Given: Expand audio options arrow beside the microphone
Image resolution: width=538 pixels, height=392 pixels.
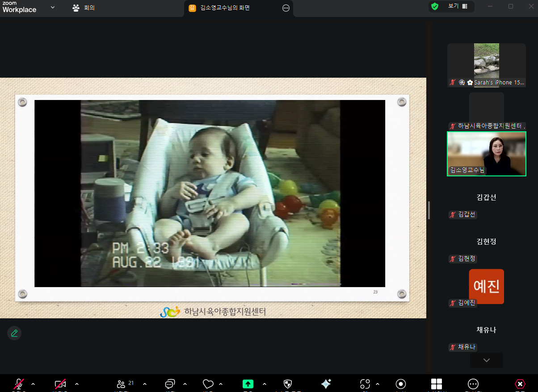Looking at the screenshot, I should [33, 384].
